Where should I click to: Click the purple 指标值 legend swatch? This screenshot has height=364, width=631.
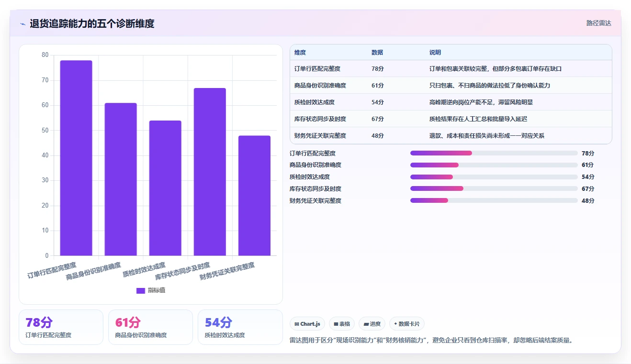click(x=141, y=290)
